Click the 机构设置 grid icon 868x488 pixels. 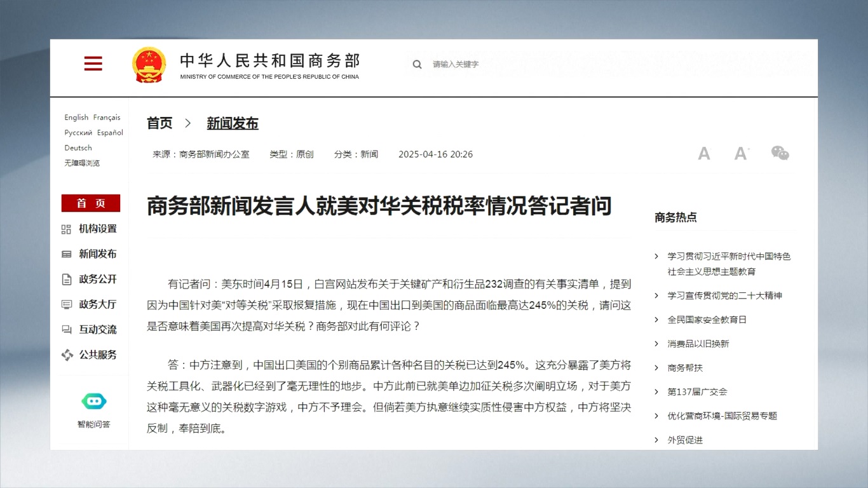coord(67,229)
